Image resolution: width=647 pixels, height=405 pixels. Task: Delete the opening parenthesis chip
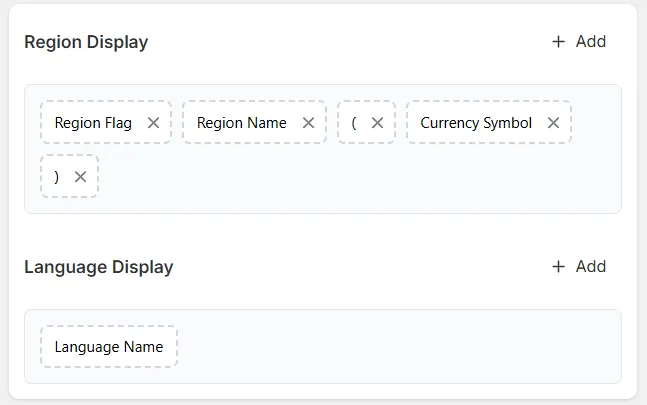coord(377,122)
